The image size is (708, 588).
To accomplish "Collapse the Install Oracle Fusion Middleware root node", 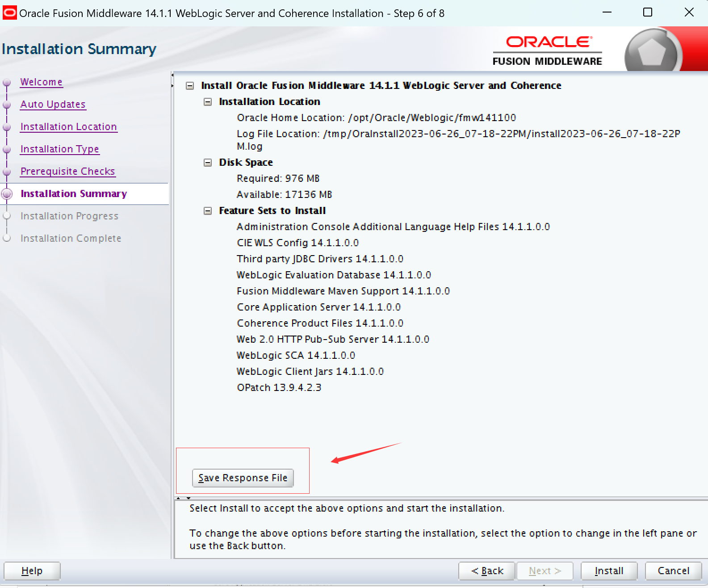I will (x=190, y=86).
